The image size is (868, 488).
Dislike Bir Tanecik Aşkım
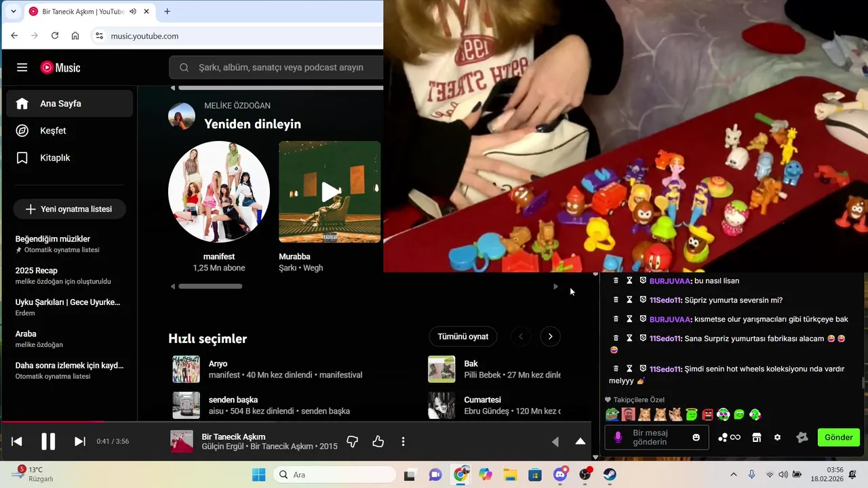point(352,442)
